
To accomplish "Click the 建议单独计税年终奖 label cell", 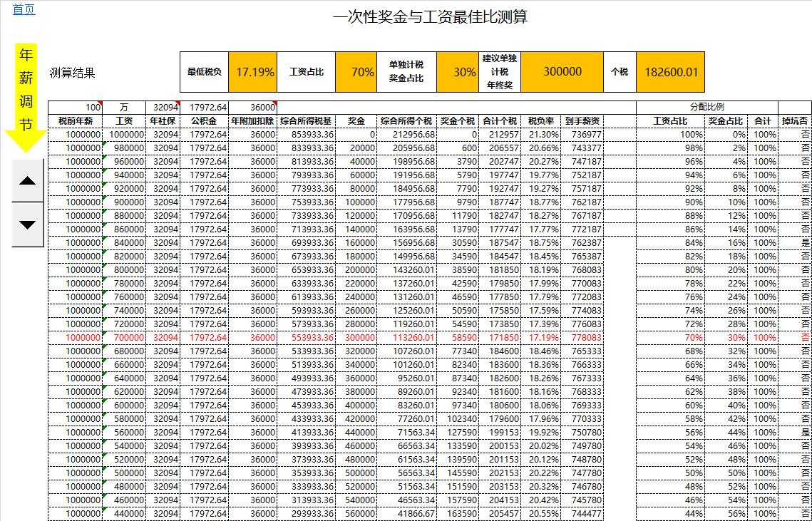I will point(500,72).
